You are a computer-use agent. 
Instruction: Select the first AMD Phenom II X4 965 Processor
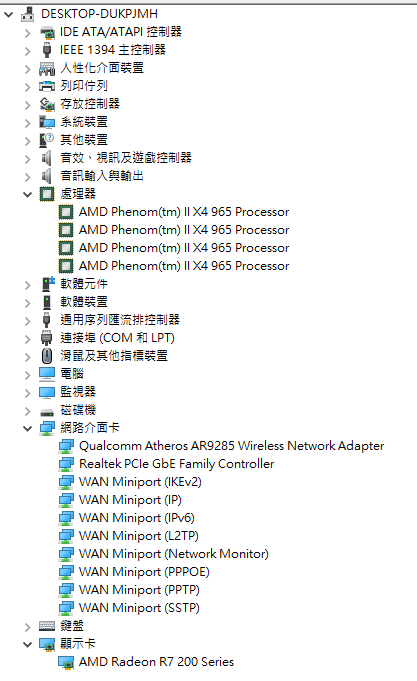tap(184, 212)
